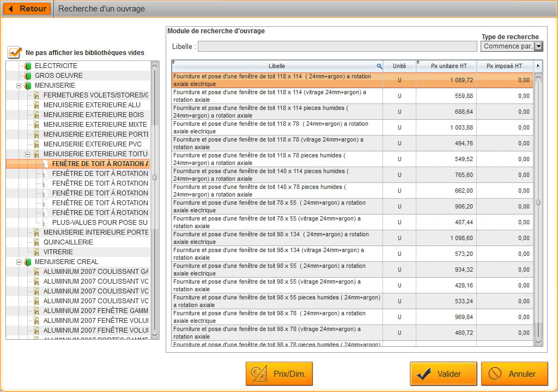
Task: Click icon beside MENUISERIE INTERIEURE PORTE
Action: point(37,232)
